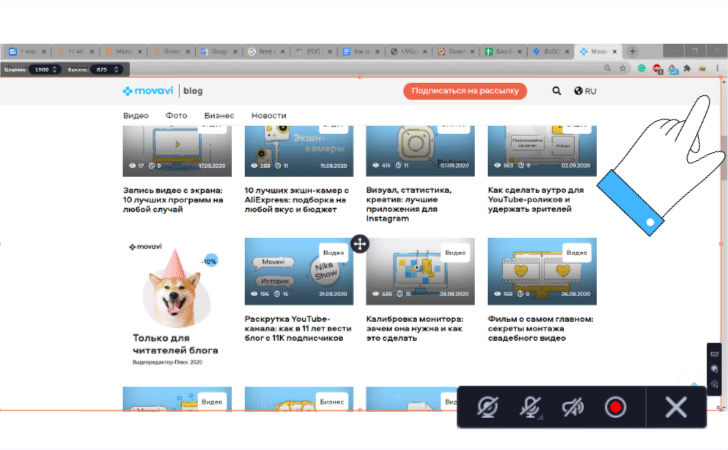This screenshot has height=450, width=728.
Task: Close the screen recorder control panel
Action: (x=676, y=407)
